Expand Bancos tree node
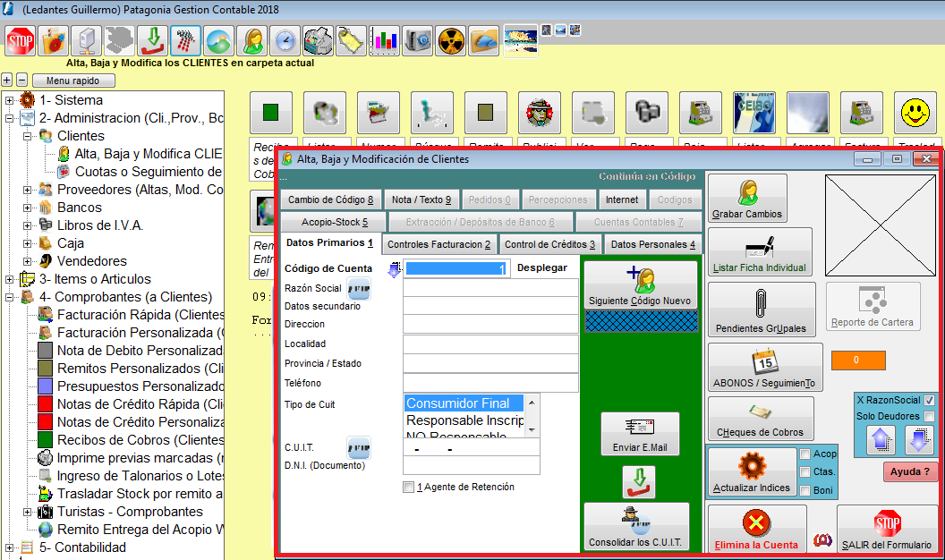 (x=27, y=208)
